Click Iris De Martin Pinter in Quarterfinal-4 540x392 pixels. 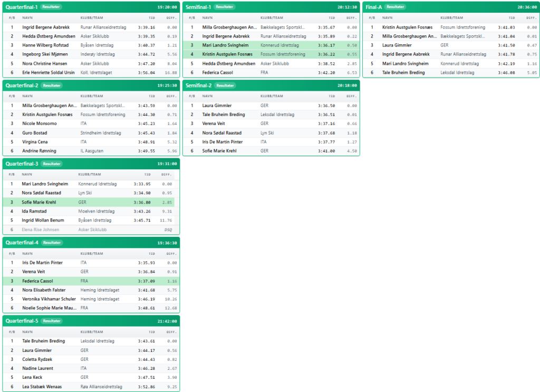pos(42,263)
